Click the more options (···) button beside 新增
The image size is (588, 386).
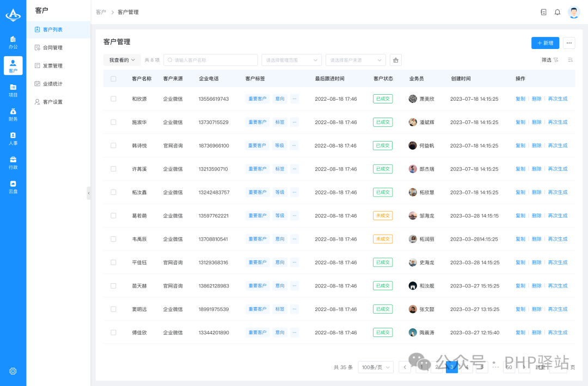(569, 43)
